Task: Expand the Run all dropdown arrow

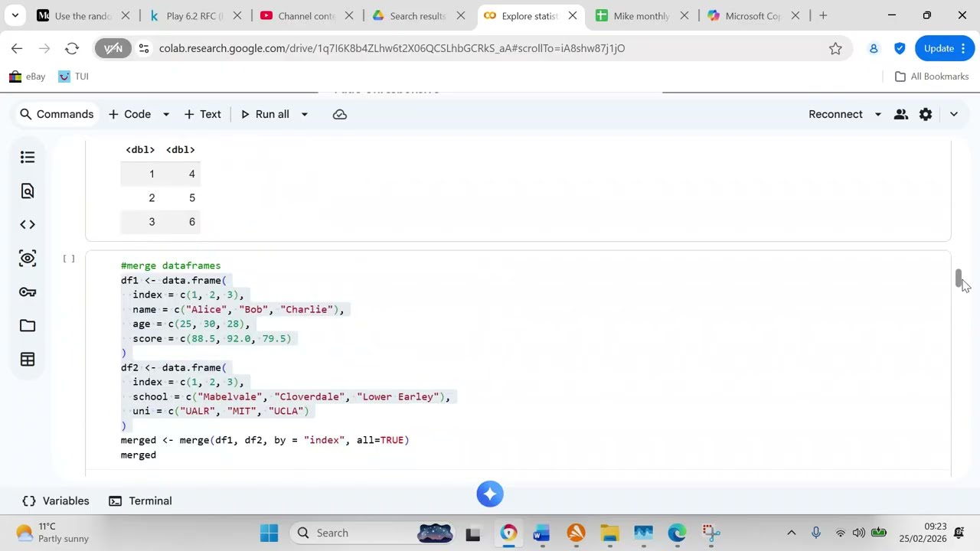Action: [x=304, y=114]
